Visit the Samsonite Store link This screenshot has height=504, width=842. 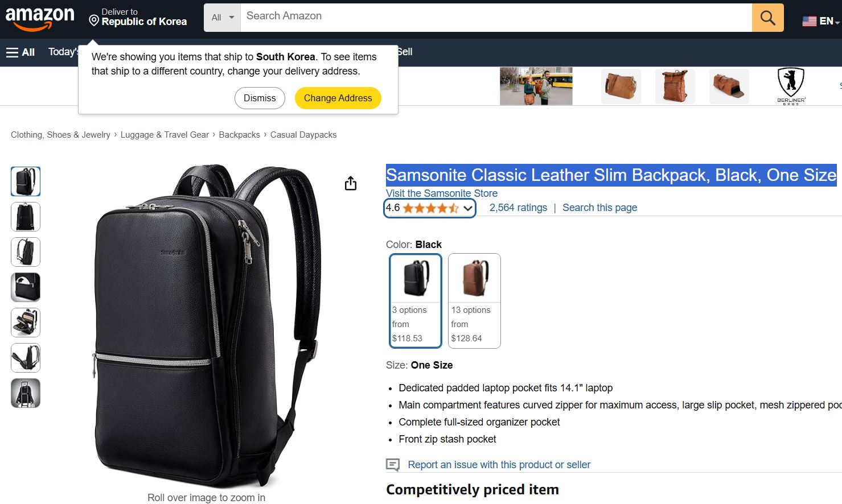click(x=442, y=193)
